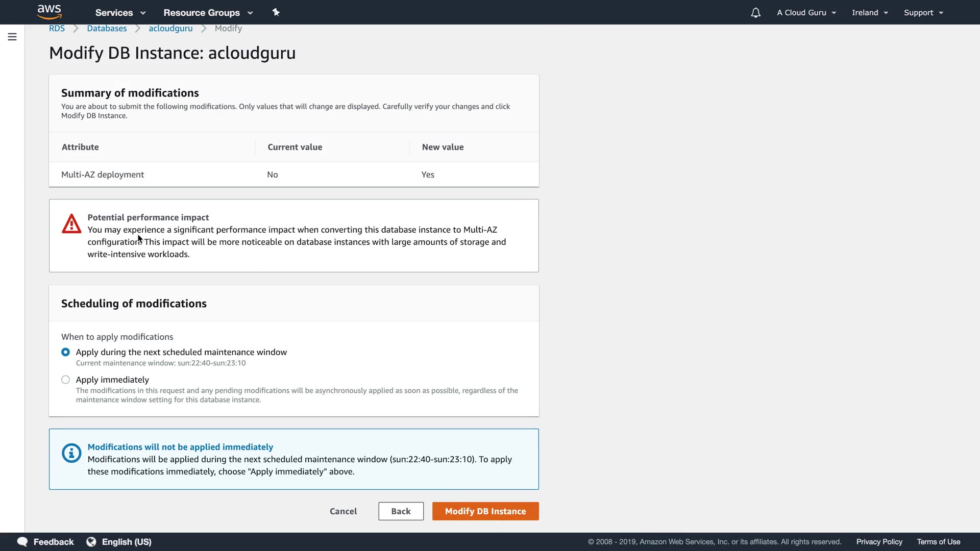Screen dimensions: 980x551
Task: Select the Apply immediately option
Action: pyautogui.click(x=65, y=380)
